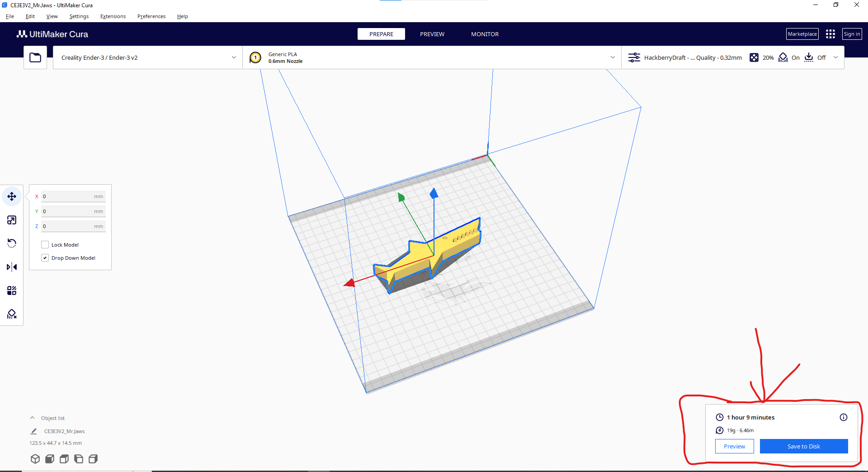Image resolution: width=868 pixels, height=472 pixels.
Task: Open the Preferences menu
Action: [x=151, y=16]
